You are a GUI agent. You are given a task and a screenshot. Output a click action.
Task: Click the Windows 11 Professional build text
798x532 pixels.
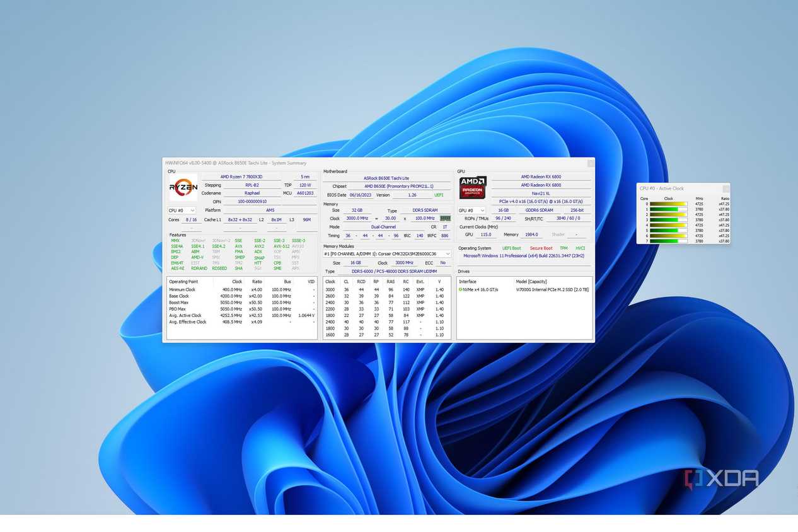[x=524, y=256]
